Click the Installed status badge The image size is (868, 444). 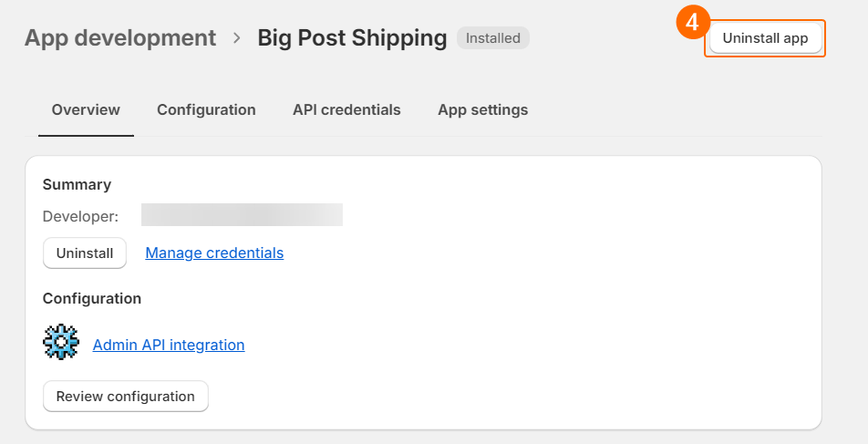492,38
